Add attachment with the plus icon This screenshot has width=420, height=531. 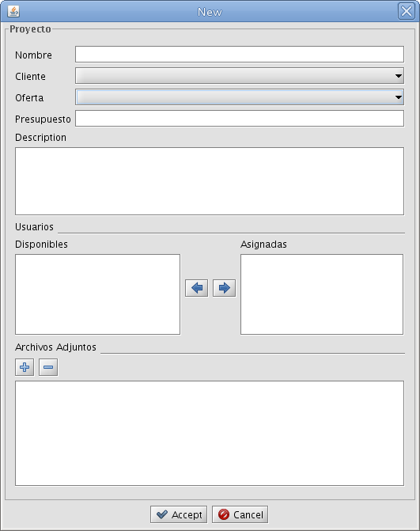click(x=25, y=367)
